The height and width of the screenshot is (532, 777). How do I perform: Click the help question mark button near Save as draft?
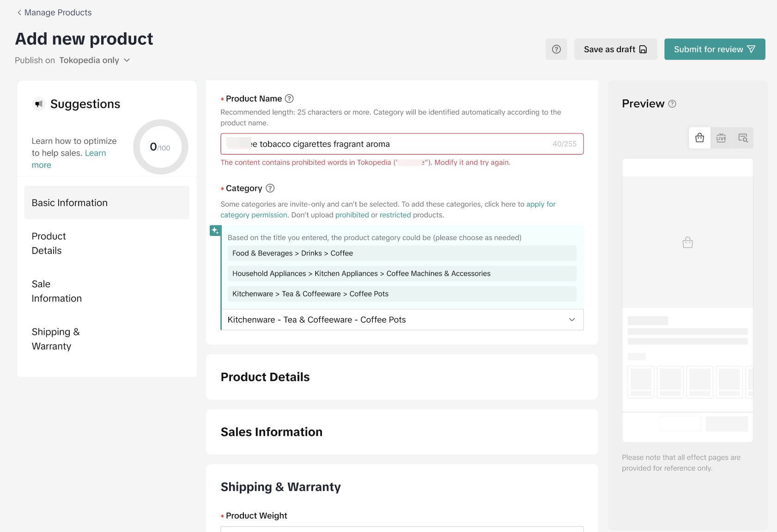click(x=556, y=49)
